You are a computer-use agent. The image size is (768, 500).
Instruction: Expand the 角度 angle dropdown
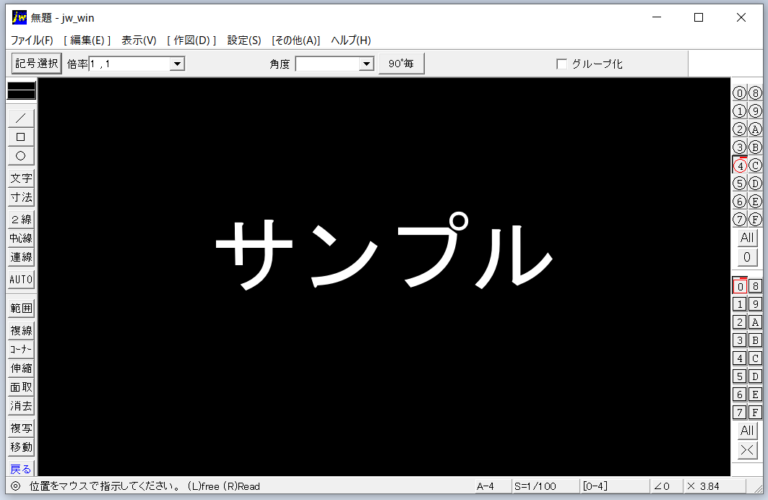pyautogui.click(x=366, y=64)
